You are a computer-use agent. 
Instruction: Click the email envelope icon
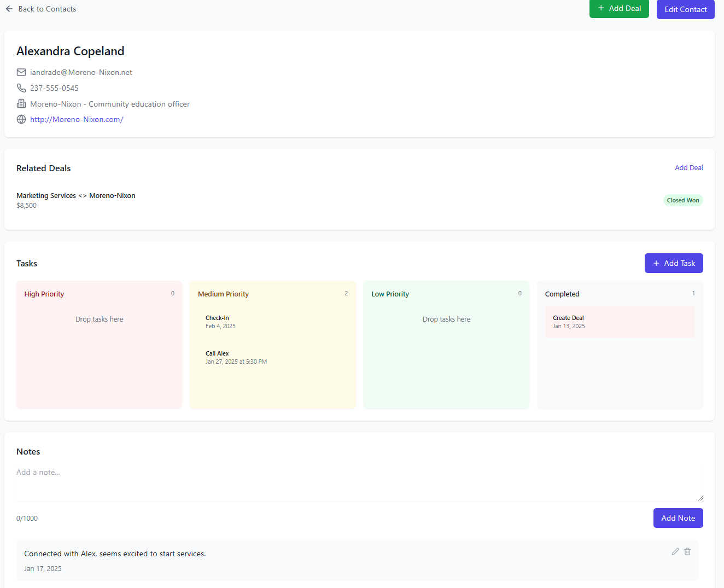coord(21,72)
